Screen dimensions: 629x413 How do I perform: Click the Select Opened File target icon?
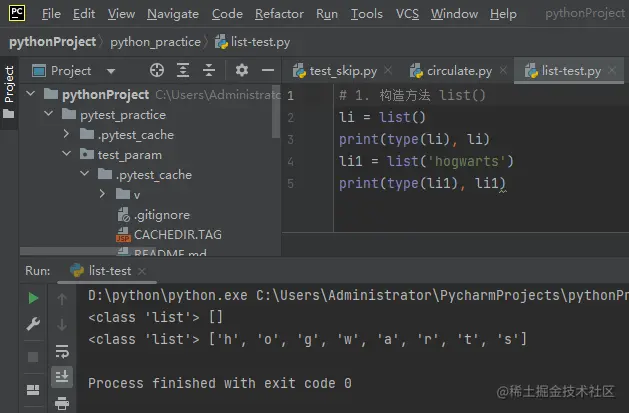pyautogui.click(x=157, y=71)
